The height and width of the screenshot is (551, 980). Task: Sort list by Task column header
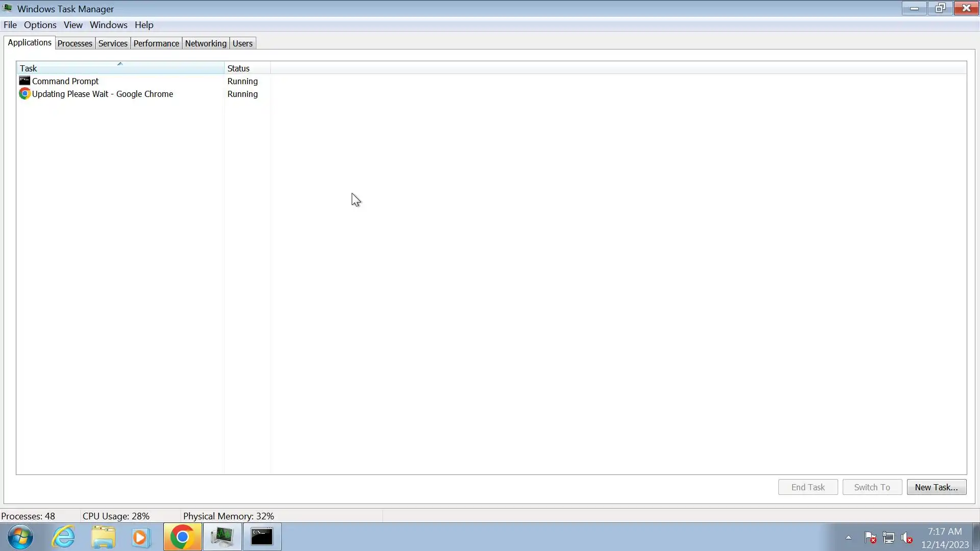pos(120,68)
